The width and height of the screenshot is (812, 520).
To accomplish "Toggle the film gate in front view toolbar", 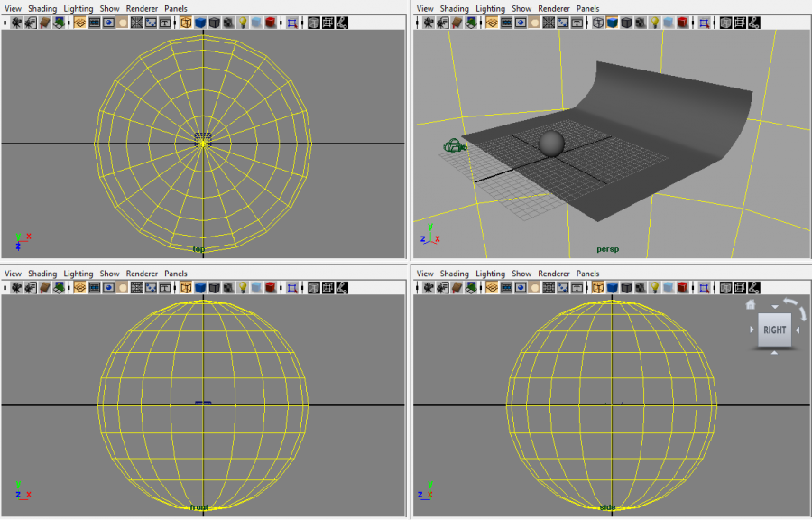I will tap(94, 288).
